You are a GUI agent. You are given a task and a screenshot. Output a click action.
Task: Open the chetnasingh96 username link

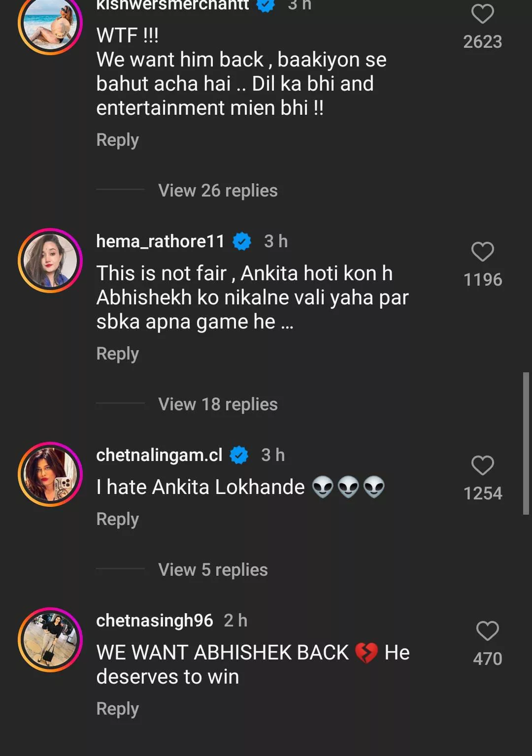(155, 621)
